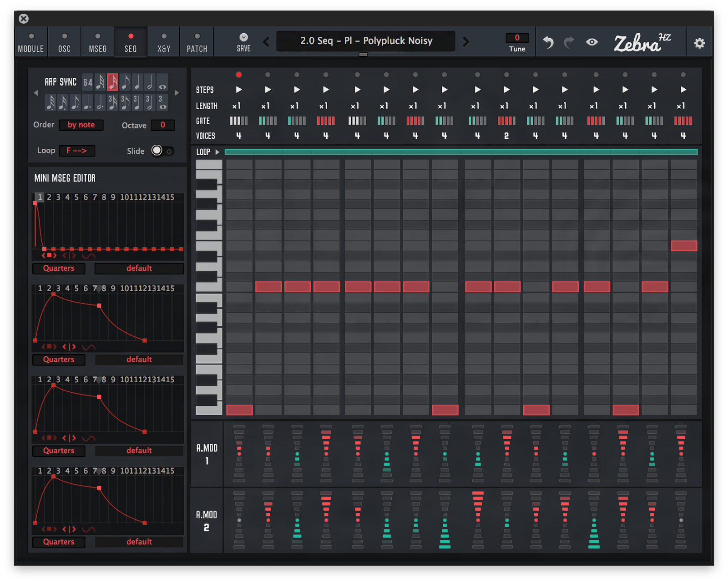Click the teal LOOP range bar
This screenshot has width=728, height=583.
point(461,152)
